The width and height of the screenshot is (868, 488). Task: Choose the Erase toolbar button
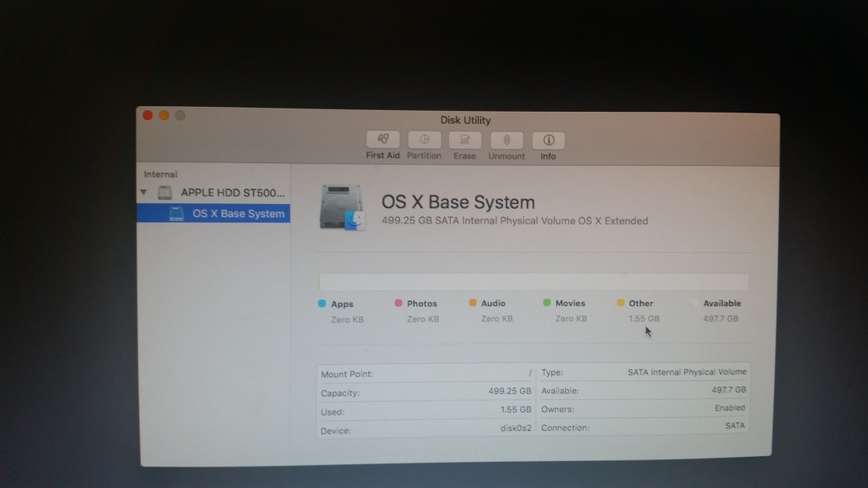coord(465,140)
